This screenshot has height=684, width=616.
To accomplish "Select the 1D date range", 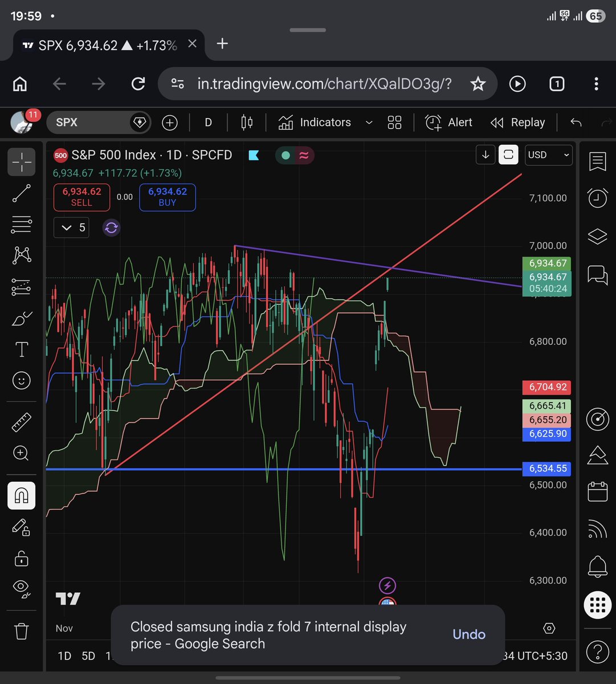I will click(x=64, y=656).
